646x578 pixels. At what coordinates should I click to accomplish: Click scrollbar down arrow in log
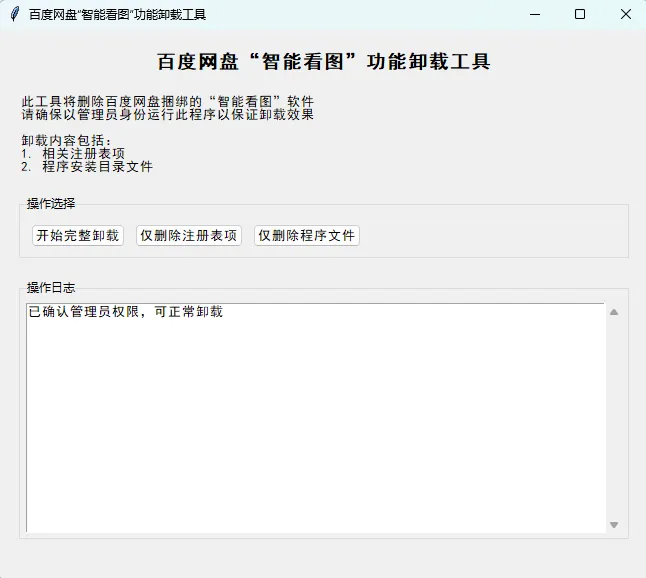click(x=614, y=524)
